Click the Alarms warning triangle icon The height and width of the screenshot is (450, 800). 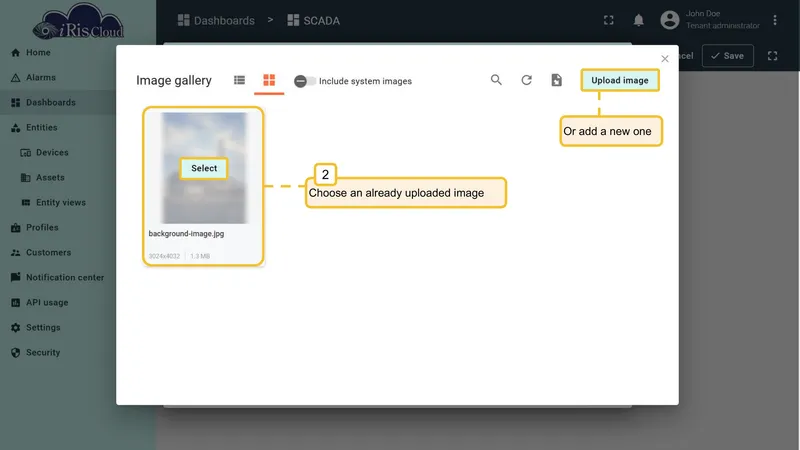(15, 78)
